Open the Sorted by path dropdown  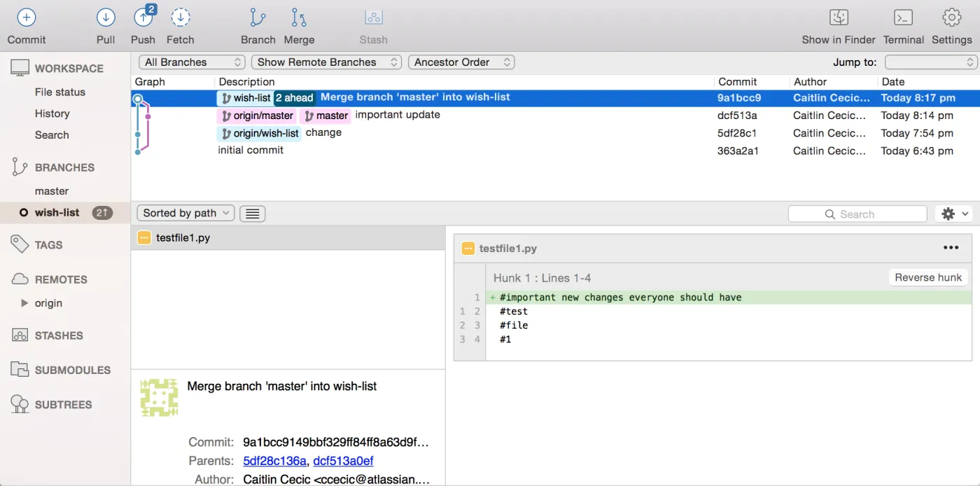(x=186, y=213)
